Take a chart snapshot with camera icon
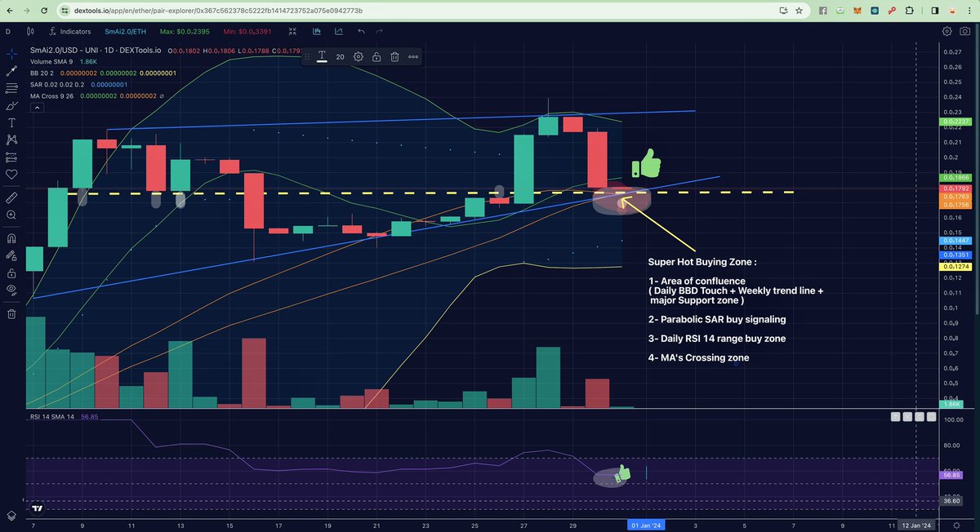 [x=966, y=31]
